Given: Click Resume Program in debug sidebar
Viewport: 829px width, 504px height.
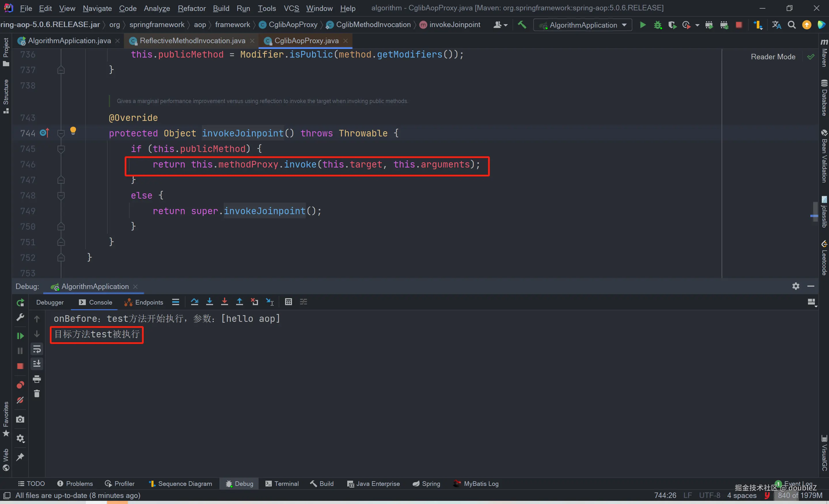Looking at the screenshot, I should (20, 336).
